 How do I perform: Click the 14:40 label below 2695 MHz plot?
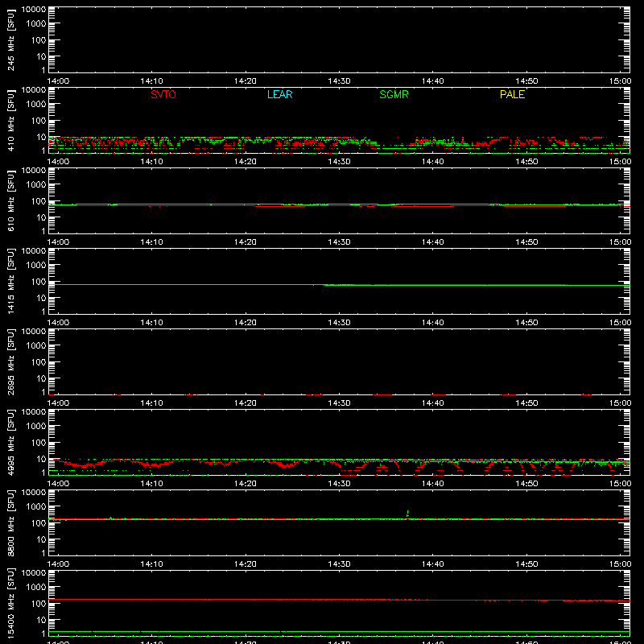433,403
